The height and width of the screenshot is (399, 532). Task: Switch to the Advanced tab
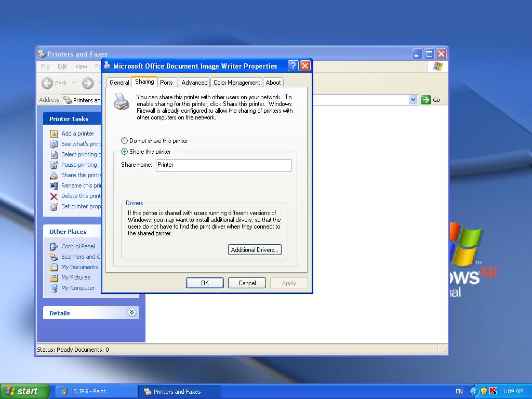click(194, 83)
